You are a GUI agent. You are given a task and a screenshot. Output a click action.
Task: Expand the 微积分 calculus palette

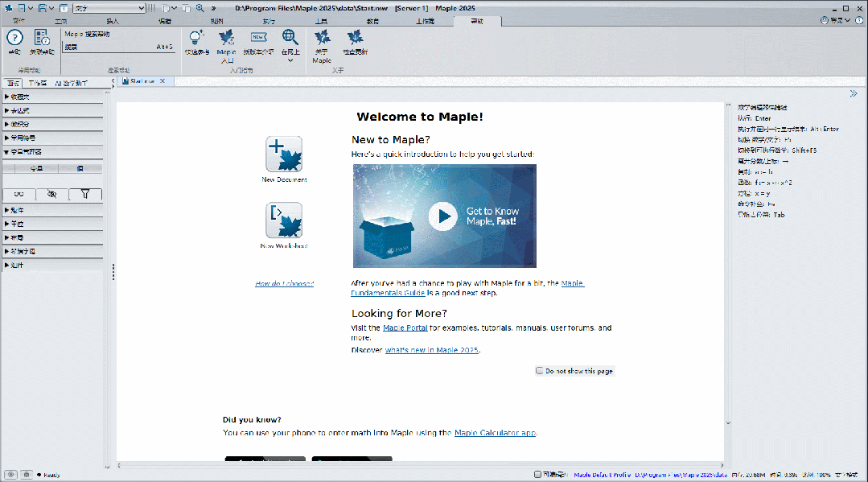tap(52, 124)
